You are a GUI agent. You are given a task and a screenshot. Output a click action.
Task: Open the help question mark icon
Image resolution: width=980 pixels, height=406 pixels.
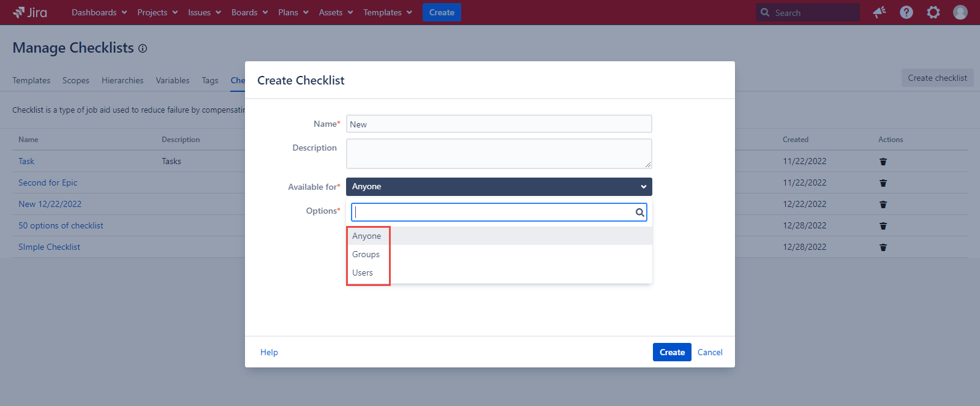(x=907, y=12)
